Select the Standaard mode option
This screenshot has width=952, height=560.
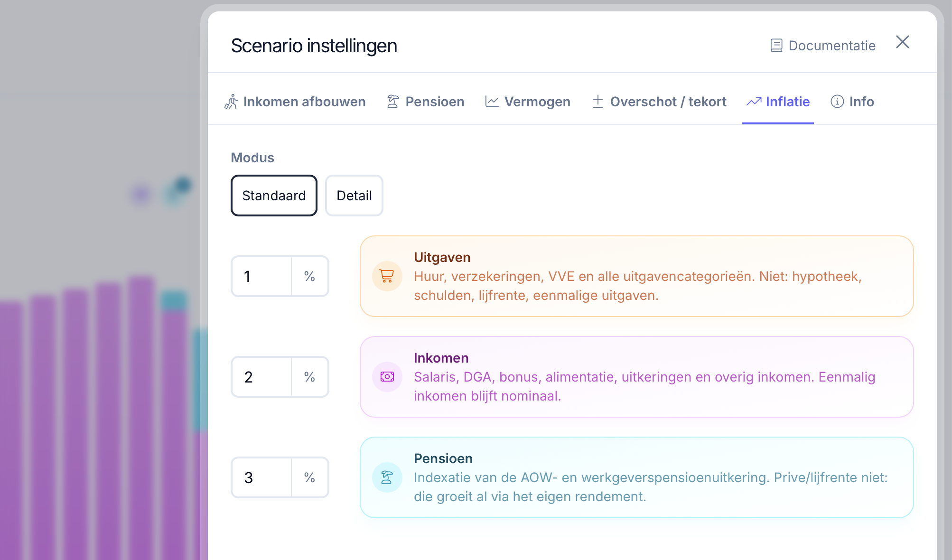tap(274, 196)
